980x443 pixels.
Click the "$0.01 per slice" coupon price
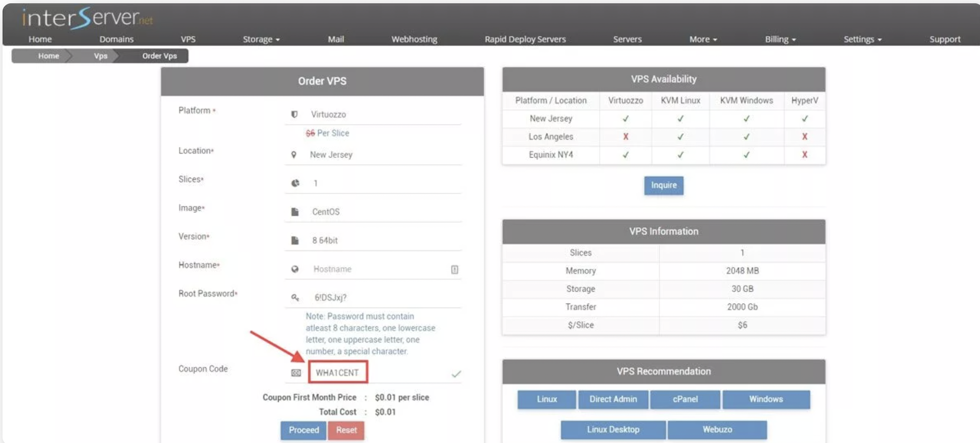tap(402, 397)
